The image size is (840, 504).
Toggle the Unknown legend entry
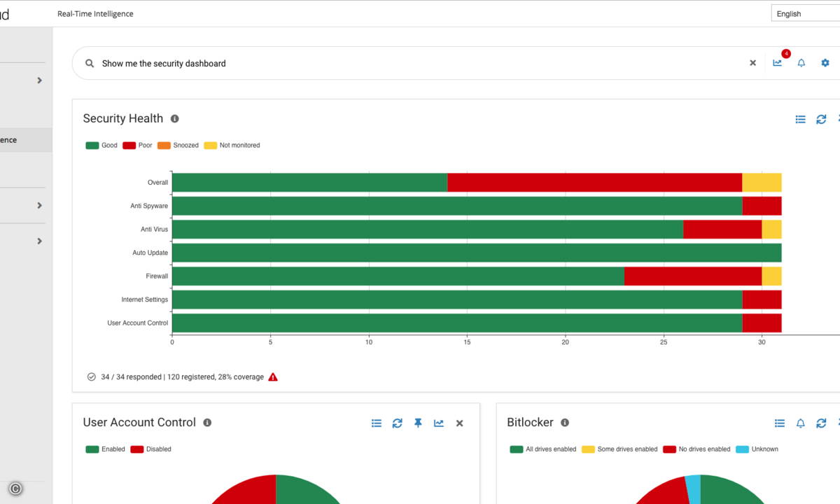coord(757,449)
